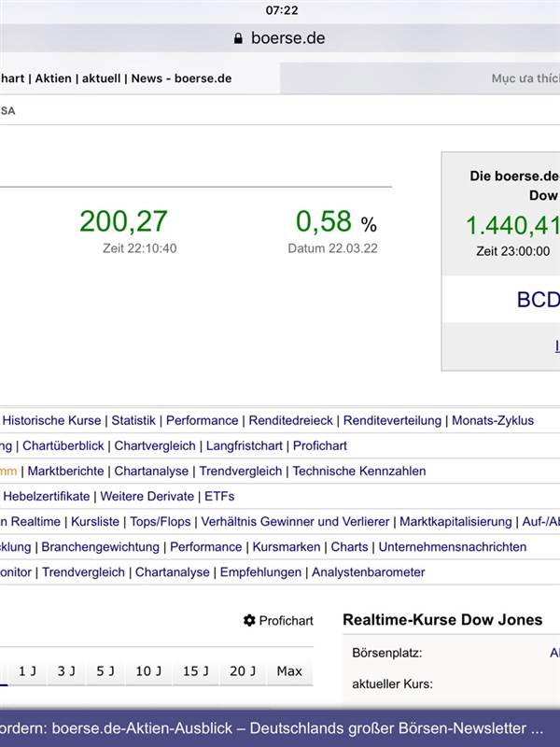Open the Marktberichte link
The image size is (560, 747).
(x=65, y=472)
